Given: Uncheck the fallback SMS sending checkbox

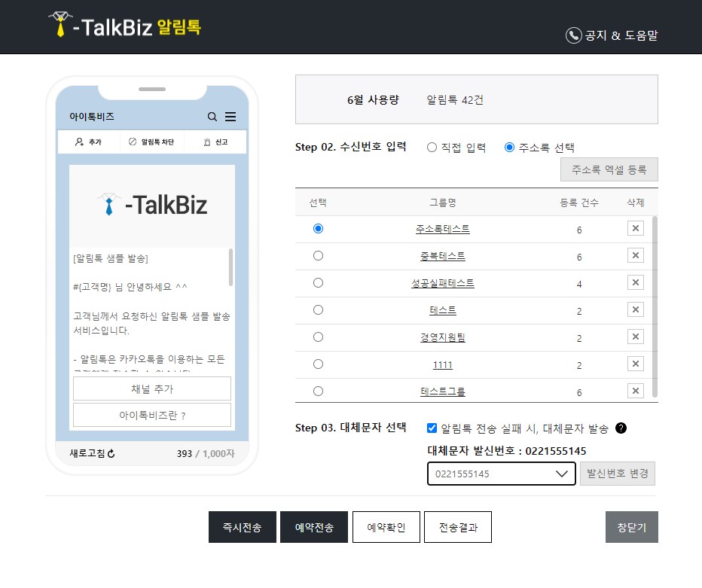Looking at the screenshot, I should pos(431,428).
